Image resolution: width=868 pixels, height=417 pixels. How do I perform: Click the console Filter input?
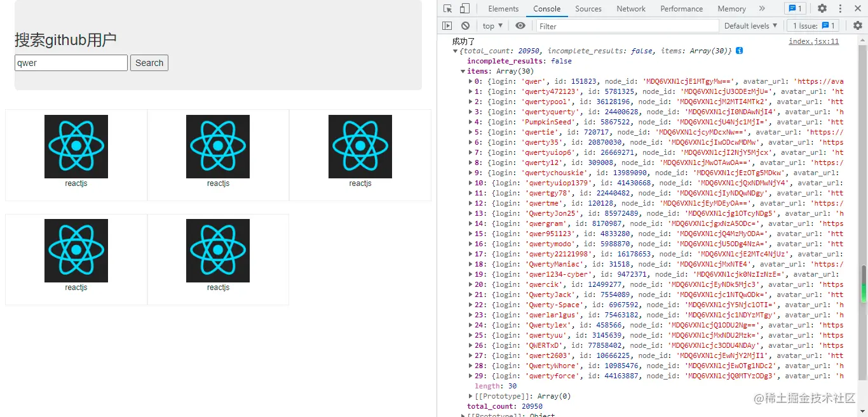(628, 26)
